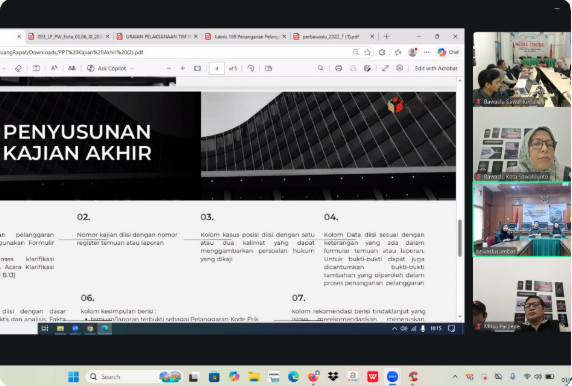Click the Save PDF icon
This screenshot has height=386, width=572.
353,68
